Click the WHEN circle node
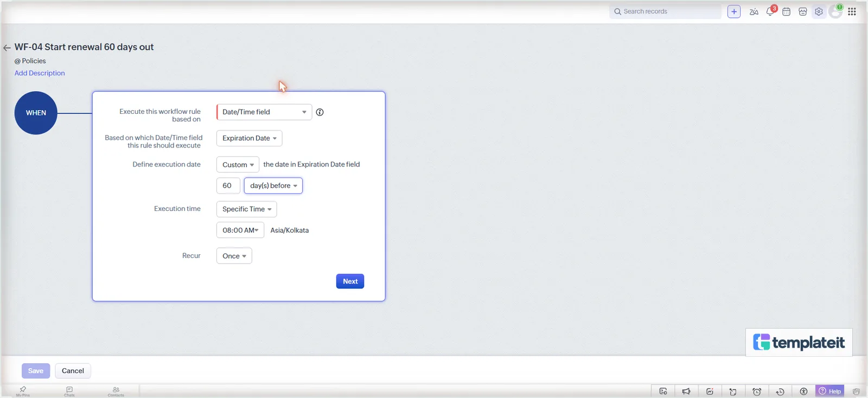This screenshot has width=868, height=398. click(36, 113)
